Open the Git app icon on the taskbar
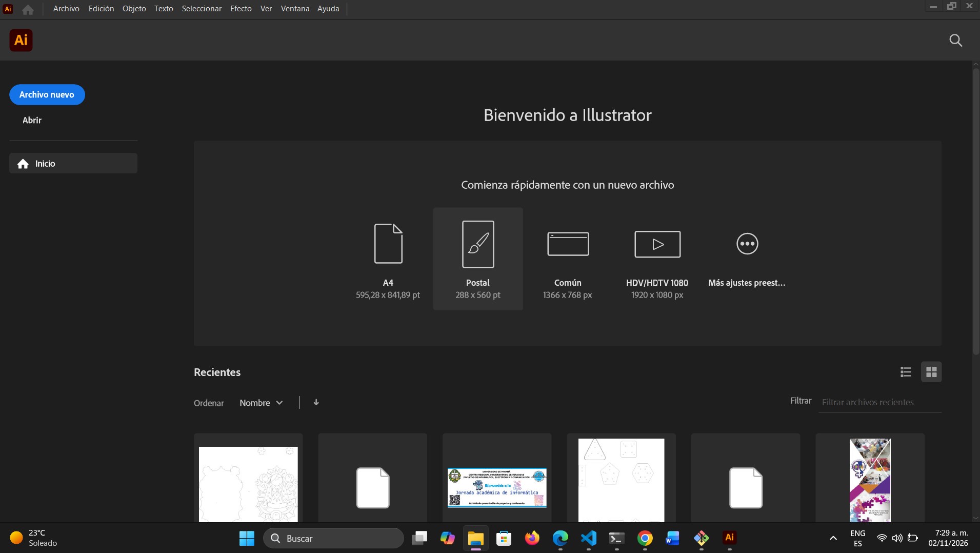This screenshot has width=980, height=553. (702, 538)
